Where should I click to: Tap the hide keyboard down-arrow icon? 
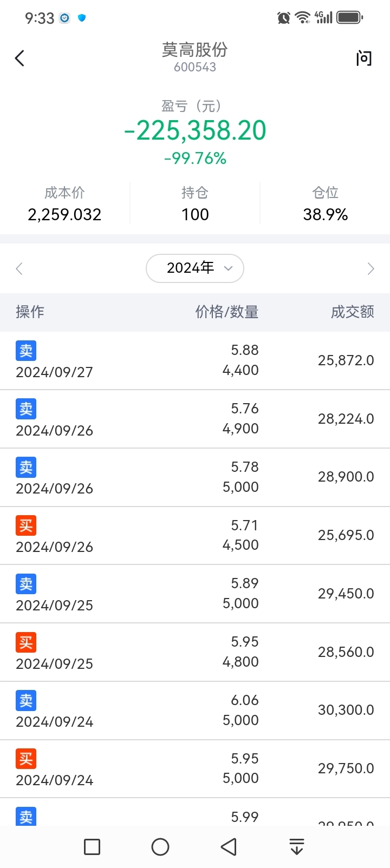pos(296,846)
